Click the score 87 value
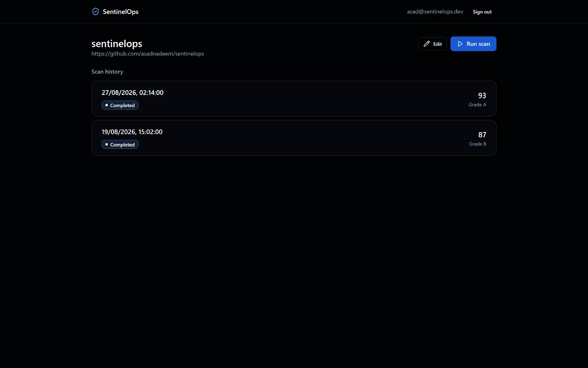588x368 pixels. (482, 135)
